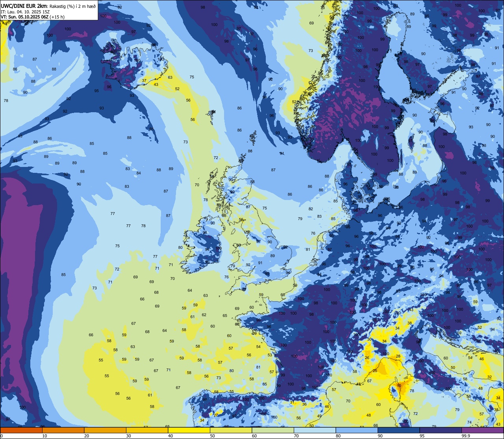
Task: Click the '25' humidity value on the map
Action: tap(375, 371)
